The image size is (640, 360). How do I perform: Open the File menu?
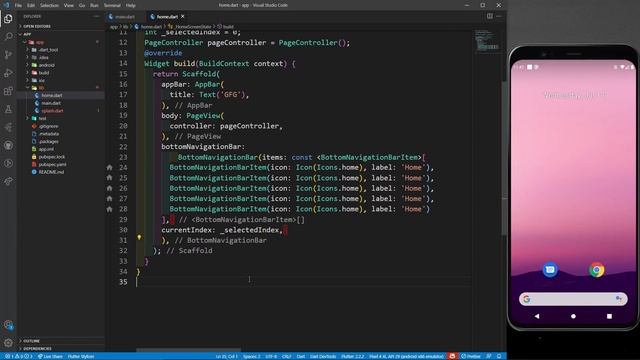pos(18,5)
